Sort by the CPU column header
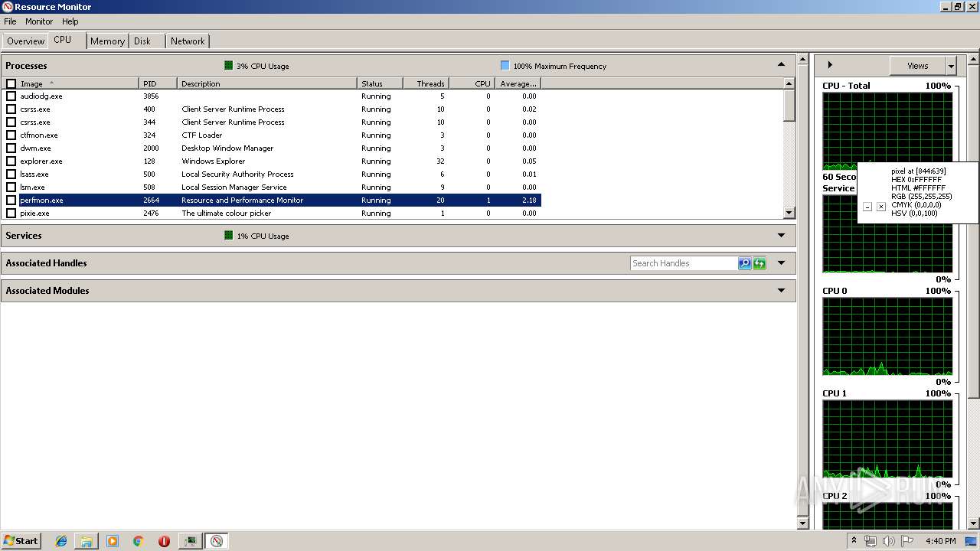980x551 pixels. coord(472,83)
